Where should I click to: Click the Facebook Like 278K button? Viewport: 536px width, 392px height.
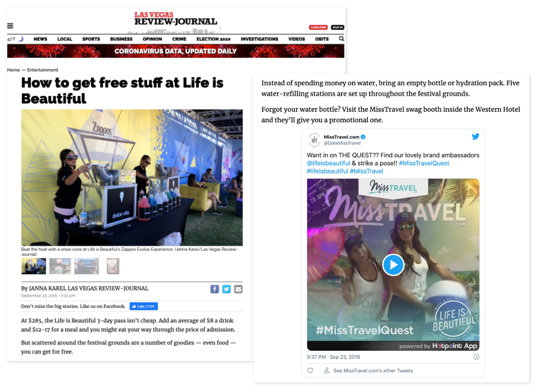click(144, 306)
